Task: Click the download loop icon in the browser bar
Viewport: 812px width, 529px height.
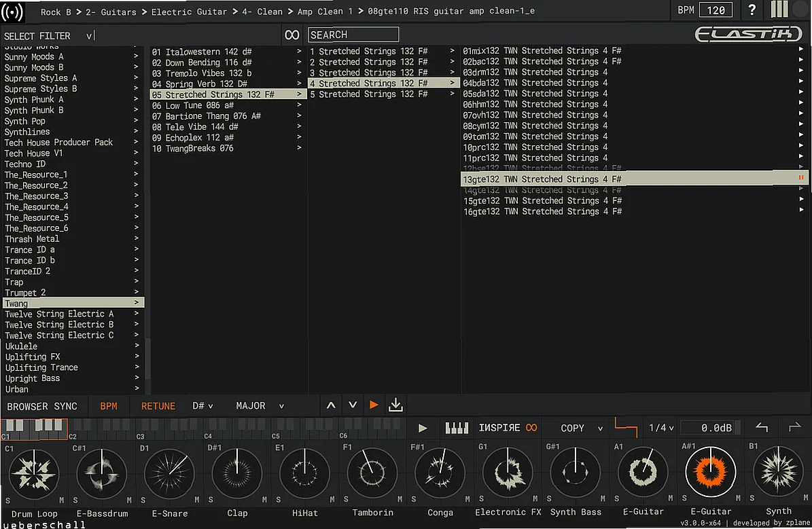Action: coord(395,405)
